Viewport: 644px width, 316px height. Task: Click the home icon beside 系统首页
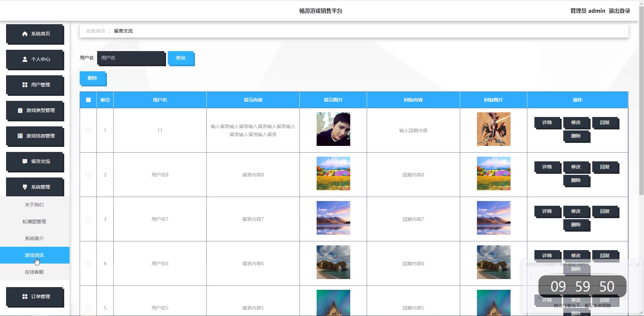click(x=25, y=34)
